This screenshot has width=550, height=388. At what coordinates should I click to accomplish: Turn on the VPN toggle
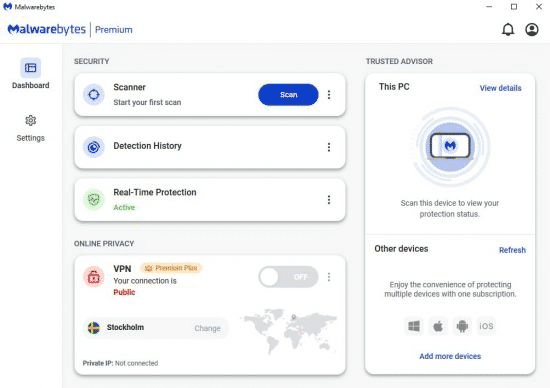[x=288, y=277]
